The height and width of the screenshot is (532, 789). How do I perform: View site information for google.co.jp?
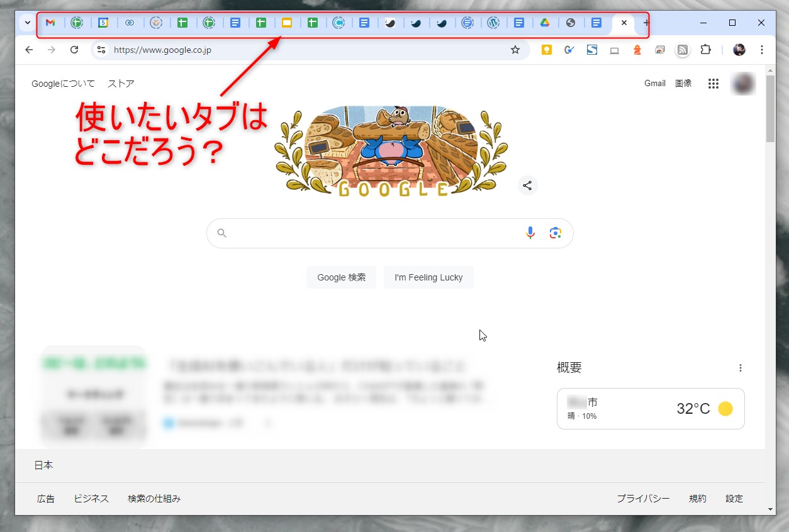(x=101, y=50)
